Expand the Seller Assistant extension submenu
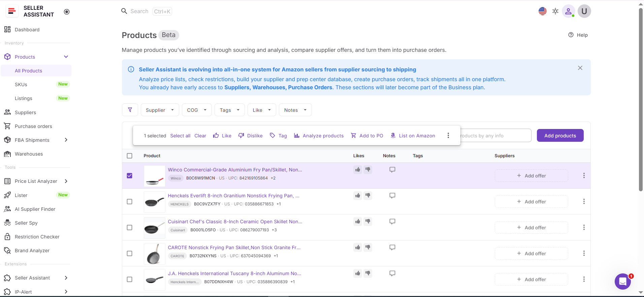Image resolution: width=644 pixels, height=297 pixels. [66, 278]
